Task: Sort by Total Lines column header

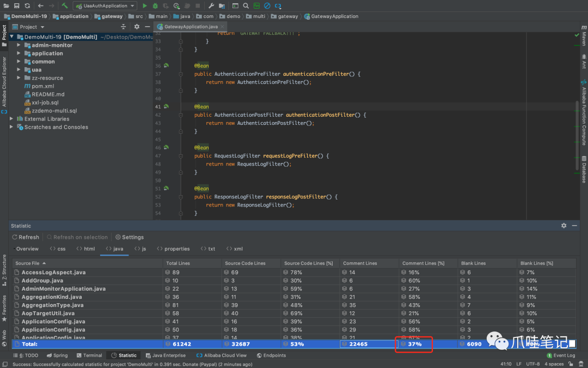Action: coord(192,263)
